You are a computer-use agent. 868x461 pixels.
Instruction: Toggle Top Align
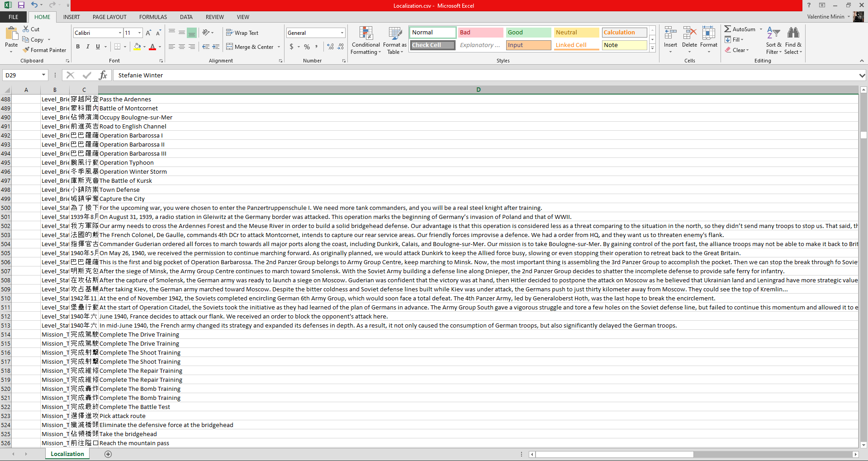pyautogui.click(x=172, y=32)
